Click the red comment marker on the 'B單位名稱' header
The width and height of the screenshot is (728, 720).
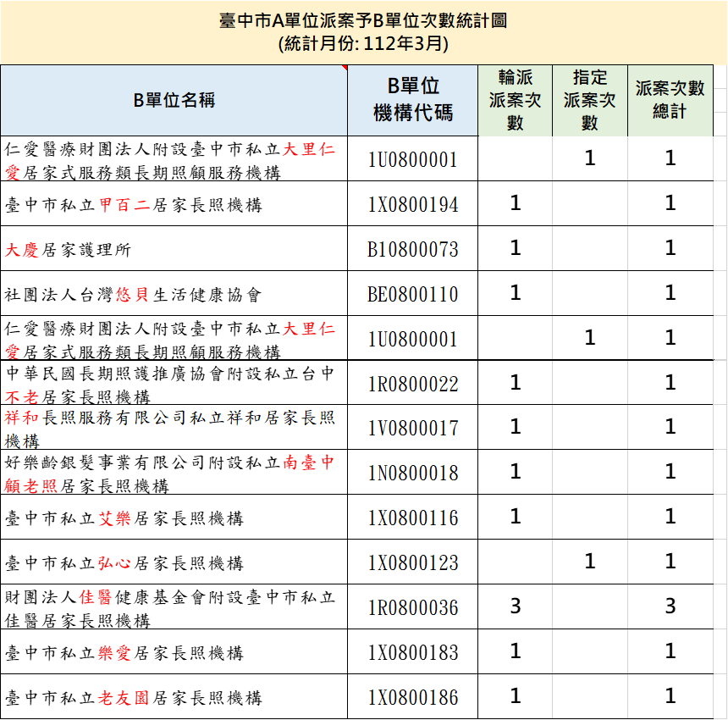345,68
